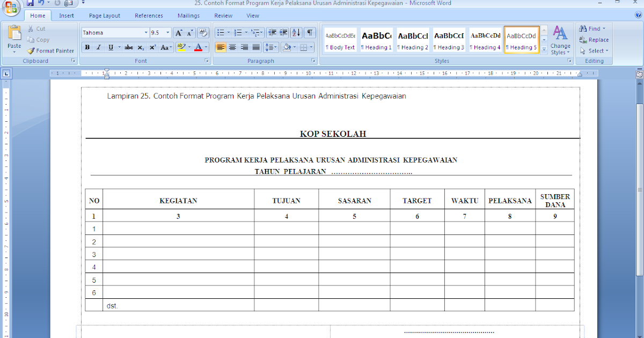Toggle Show/Hide paragraph marks
The width and height of the screenshot is (644, 338).
tap(309, 32)
